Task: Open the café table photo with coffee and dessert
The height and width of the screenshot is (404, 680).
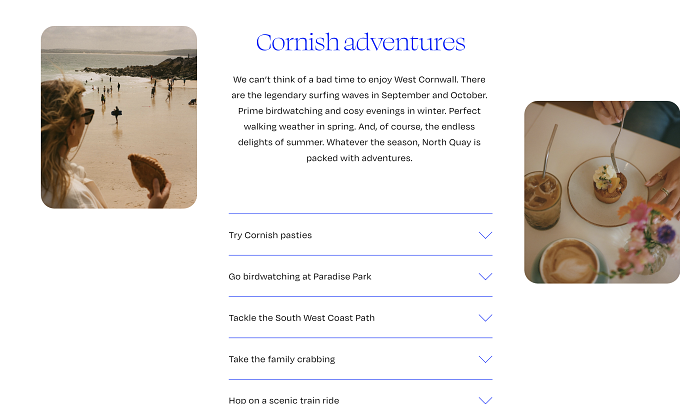Action: pyautogui.click(x=602, y=192)
